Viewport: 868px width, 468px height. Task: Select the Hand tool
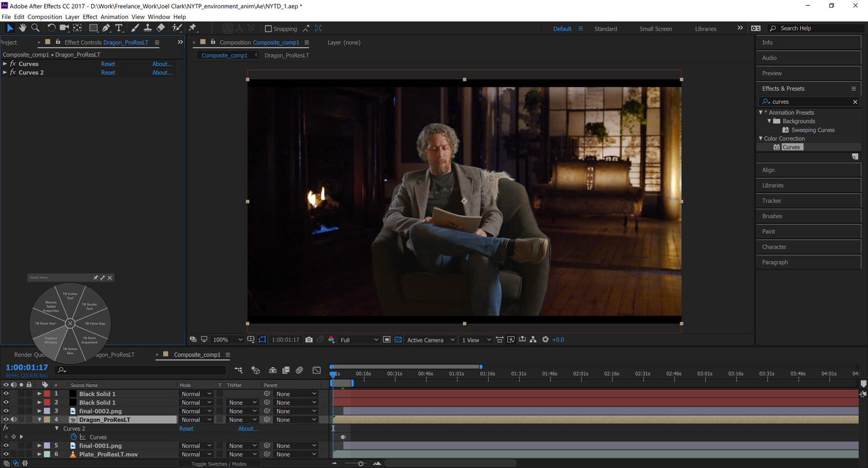coord(22,28)
